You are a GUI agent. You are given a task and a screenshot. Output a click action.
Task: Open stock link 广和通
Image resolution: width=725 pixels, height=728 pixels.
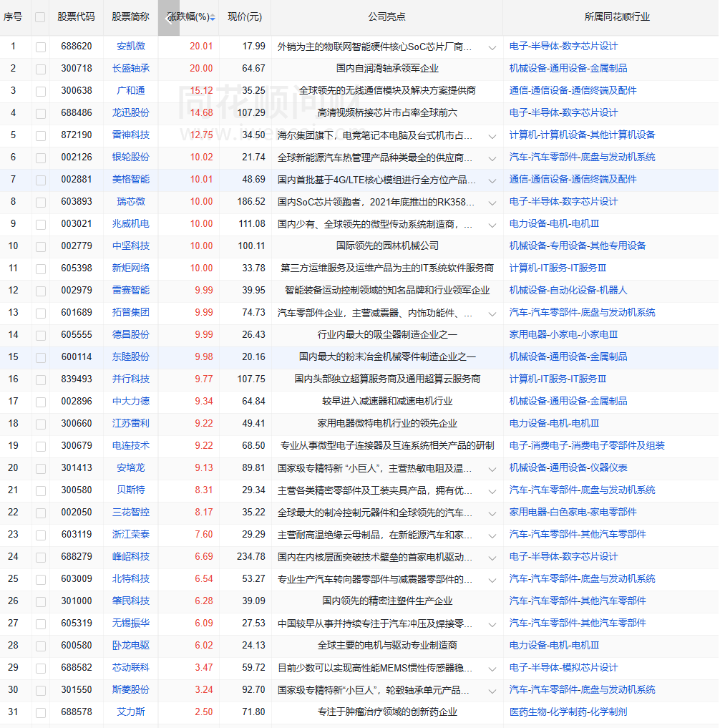point(131,90)
